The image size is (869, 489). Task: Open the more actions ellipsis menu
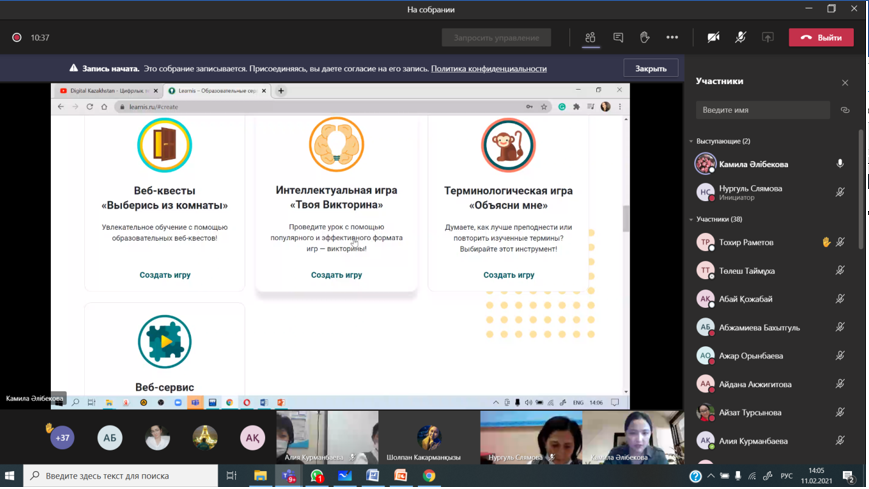tap(672, 38)
